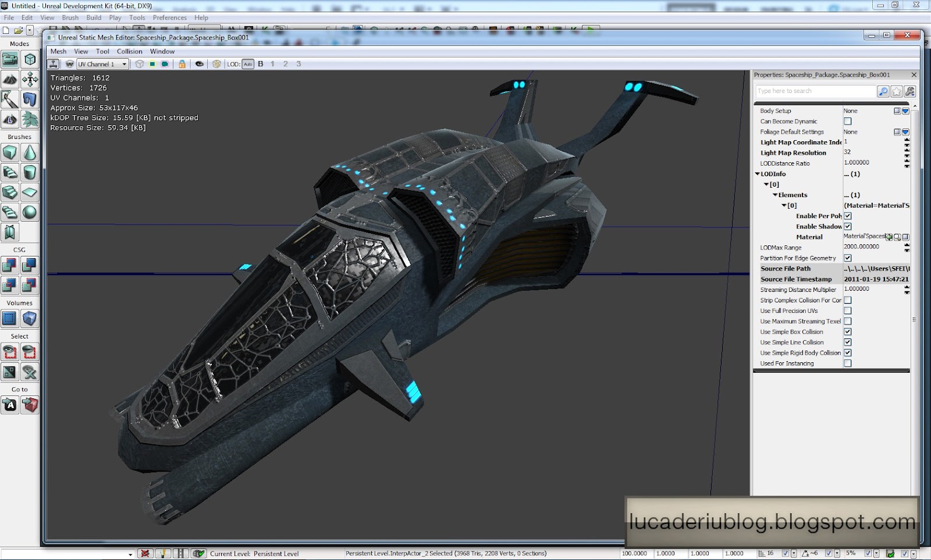Collapse the Elements property group

(x=775, y=195)
